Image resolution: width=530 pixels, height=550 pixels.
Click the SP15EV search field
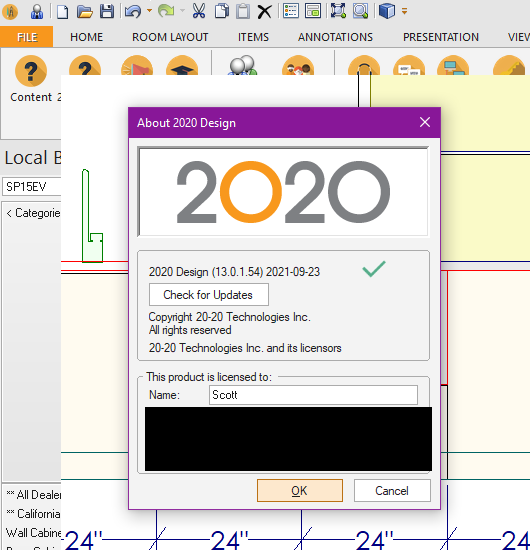32,187
